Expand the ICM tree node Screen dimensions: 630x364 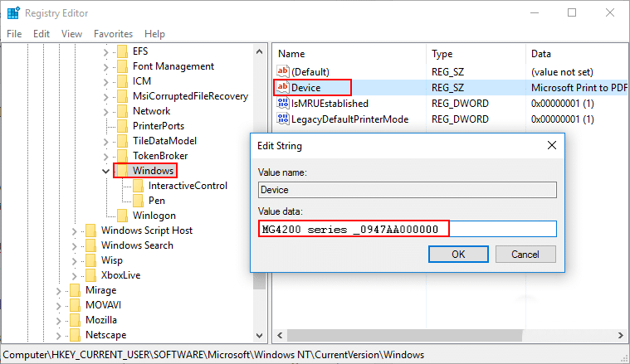(105, 82)
